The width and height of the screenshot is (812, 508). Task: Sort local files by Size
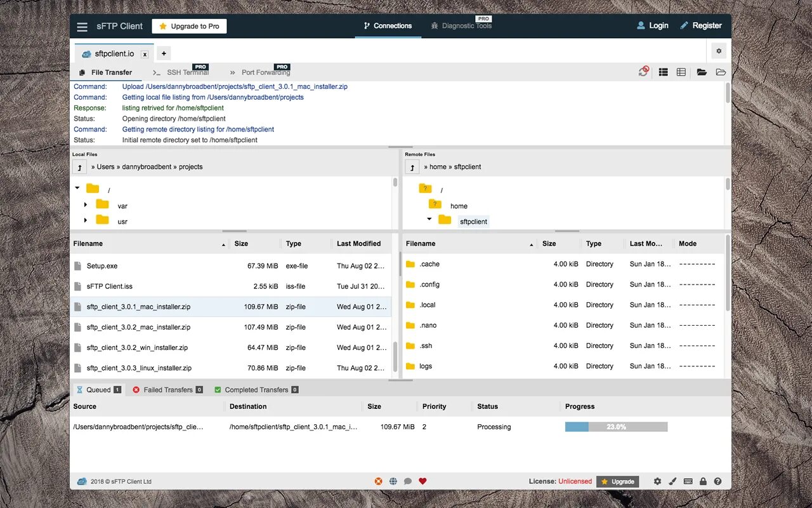coord(256,244)
